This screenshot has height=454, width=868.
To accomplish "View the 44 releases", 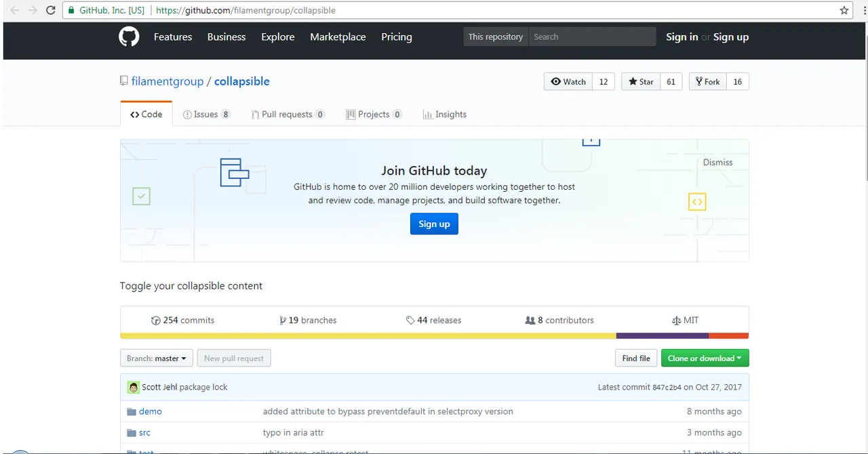I will (434, 320).
